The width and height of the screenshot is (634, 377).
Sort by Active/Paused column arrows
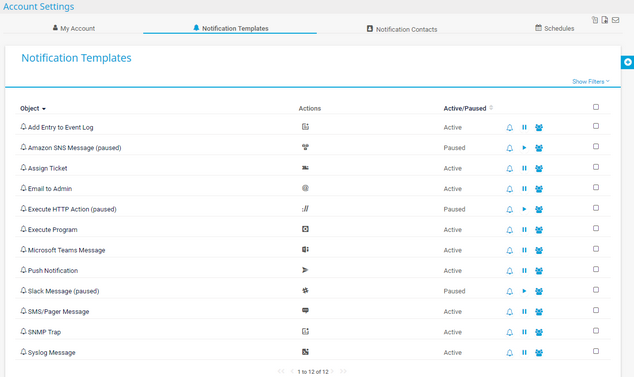(x=491, y=108)
